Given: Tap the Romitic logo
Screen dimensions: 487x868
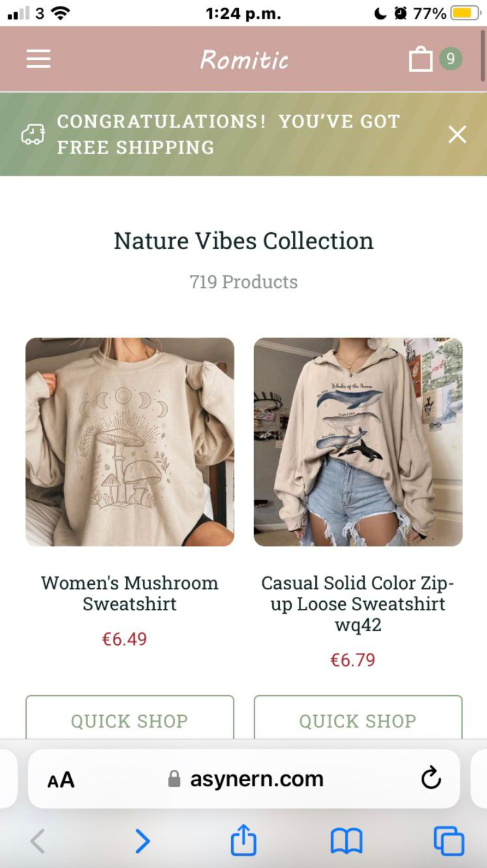Looking at the screenshot, I should click(x=244, y=59).
